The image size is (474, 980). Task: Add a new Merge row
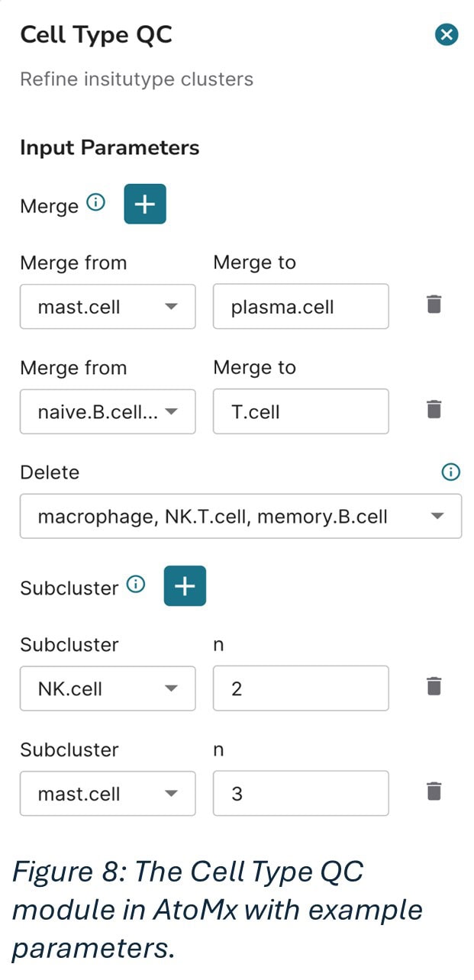pyautogui.click(x=144, y=204)
